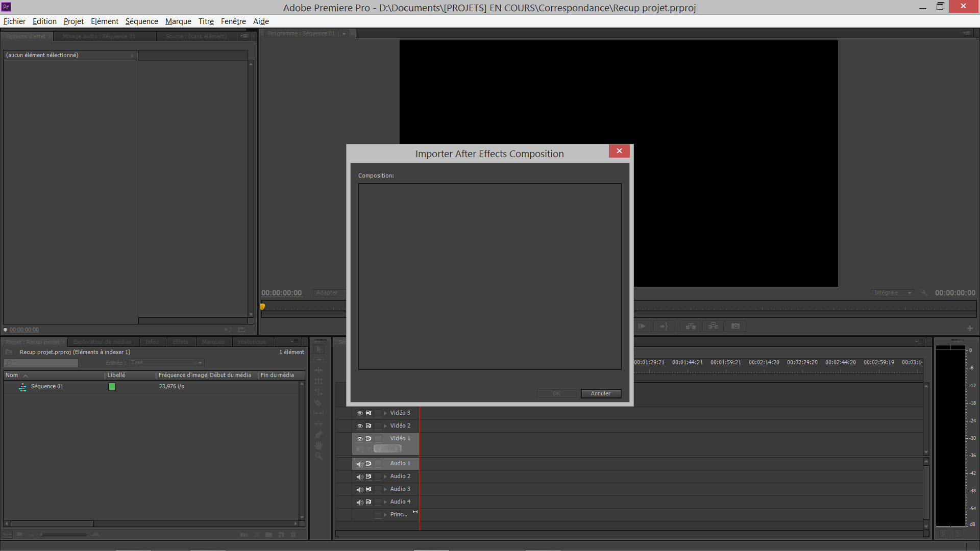This screenshot has width=980, height=551.
Task: Select the Pen tool
Action: click(319, 435)
